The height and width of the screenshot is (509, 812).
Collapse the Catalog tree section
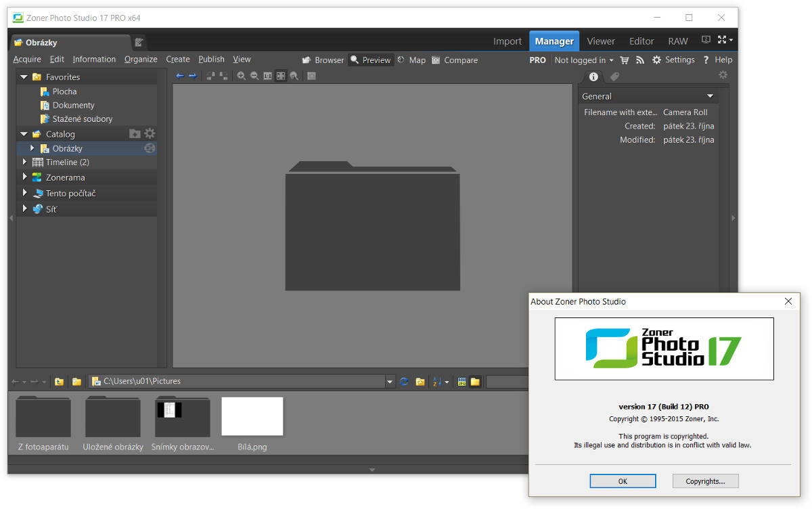coord(24,134)
